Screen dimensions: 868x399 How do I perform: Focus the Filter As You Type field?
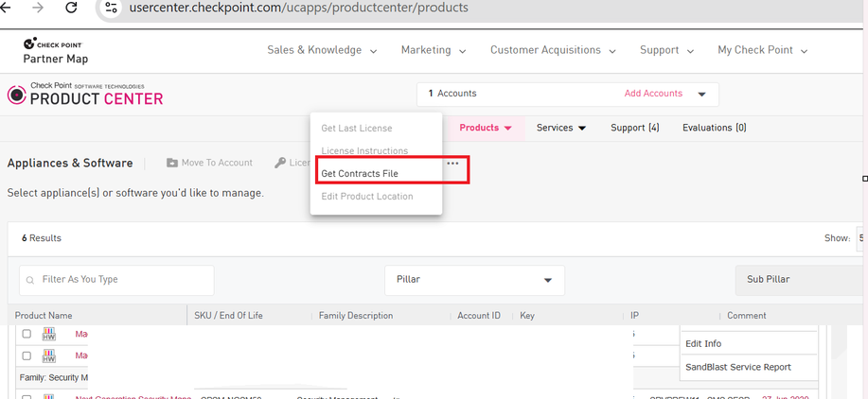116,280
